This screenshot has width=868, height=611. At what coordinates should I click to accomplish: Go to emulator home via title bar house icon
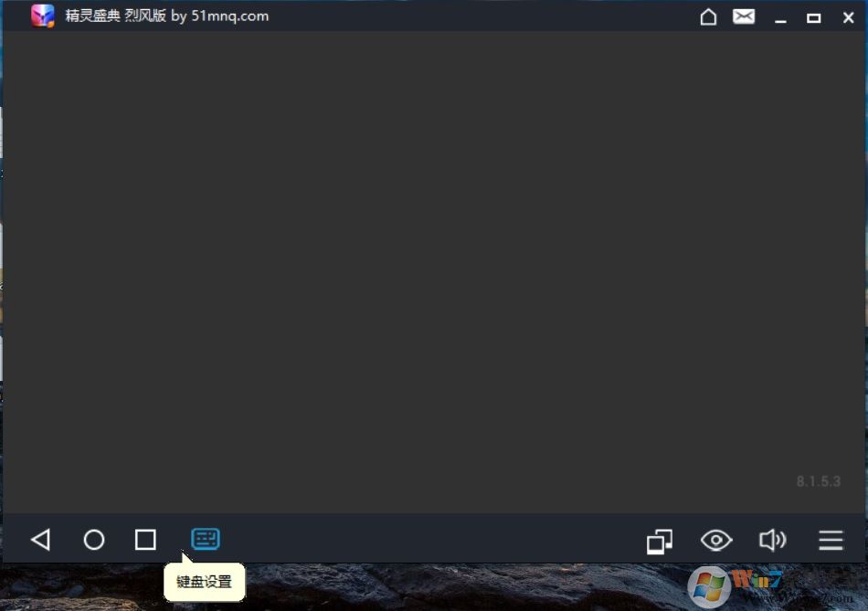(x=708, y=16)
